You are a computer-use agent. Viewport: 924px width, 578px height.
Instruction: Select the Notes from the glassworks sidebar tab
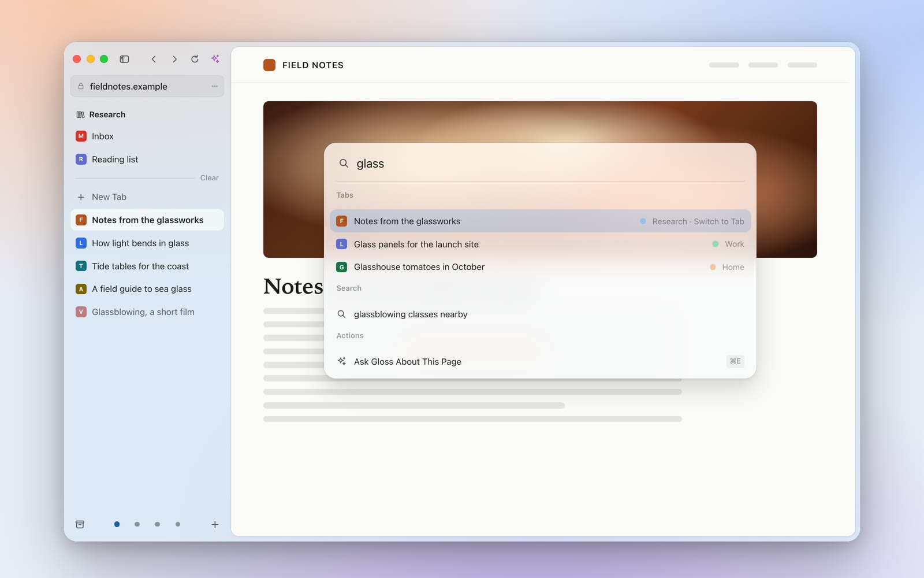147,220
